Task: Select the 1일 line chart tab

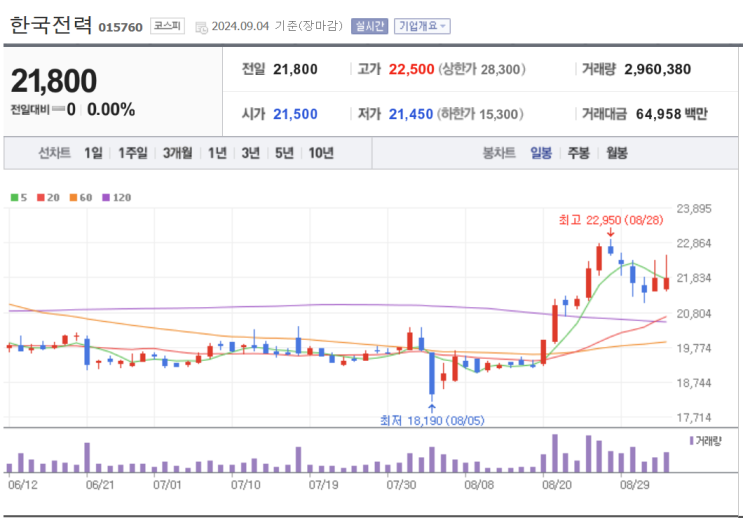Action: point(93,153)
